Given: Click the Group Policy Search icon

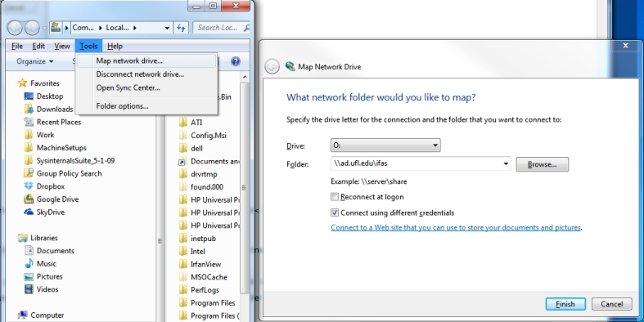Looking at the screenshot, I should point(29,173).
